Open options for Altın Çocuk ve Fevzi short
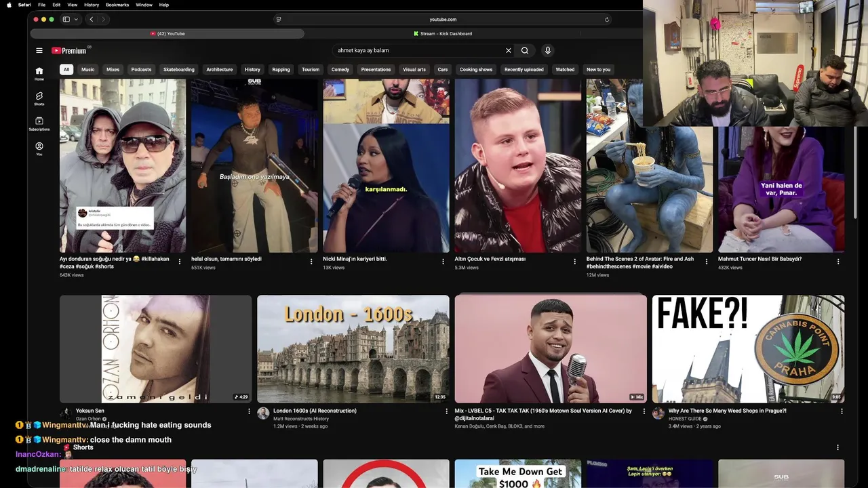The image size is (868, 488). click(575, 261)
